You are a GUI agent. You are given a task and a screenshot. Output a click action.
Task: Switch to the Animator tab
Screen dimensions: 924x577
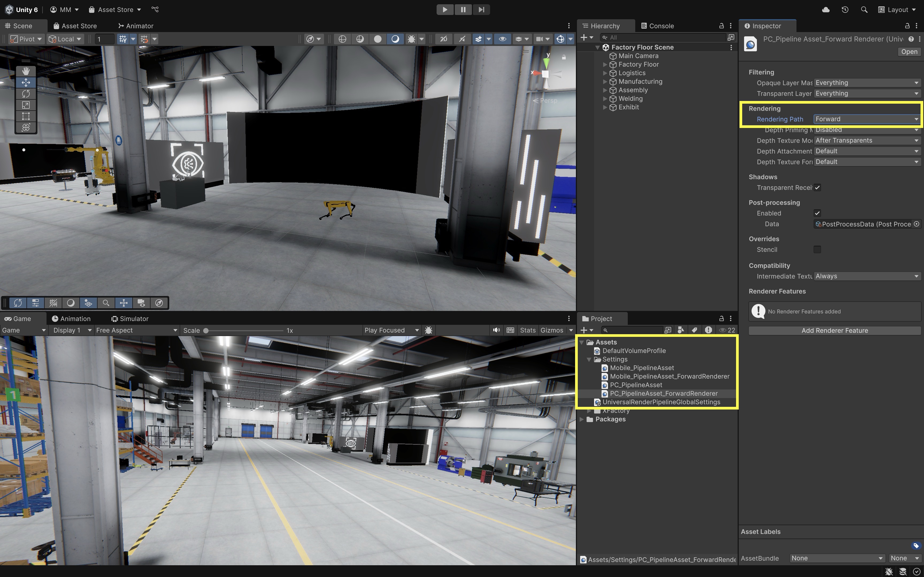pos(136,26)
